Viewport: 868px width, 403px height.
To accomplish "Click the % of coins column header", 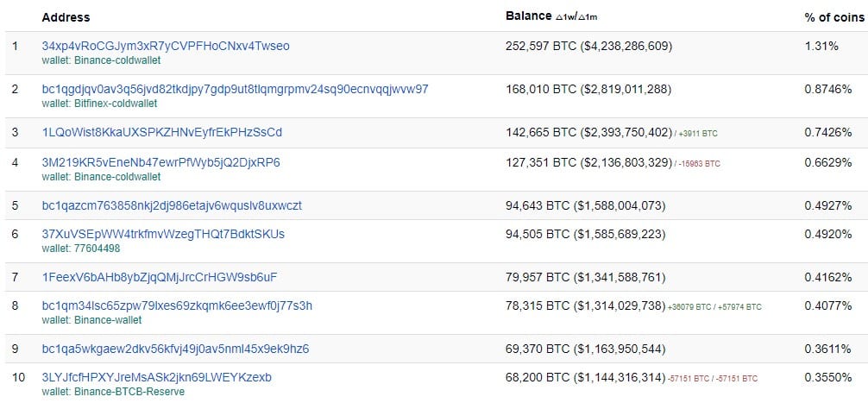I will (x=834, y=17).
